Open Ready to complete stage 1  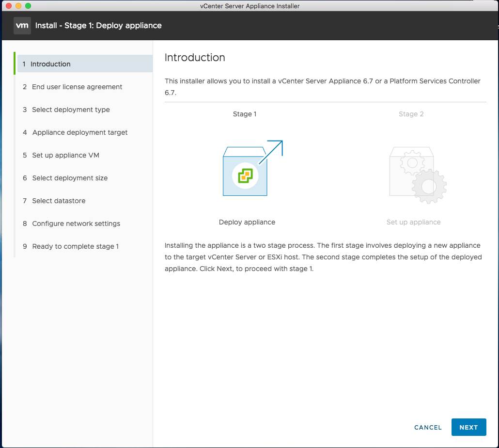click(75, 246)
